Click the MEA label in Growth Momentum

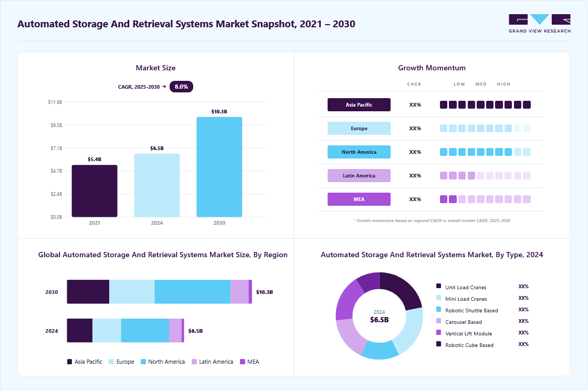(359, 199)
